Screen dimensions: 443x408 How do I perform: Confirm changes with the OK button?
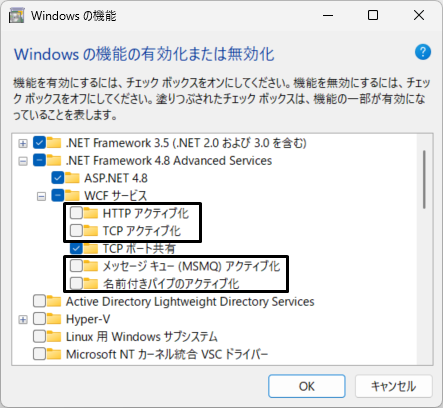point(307,386)
